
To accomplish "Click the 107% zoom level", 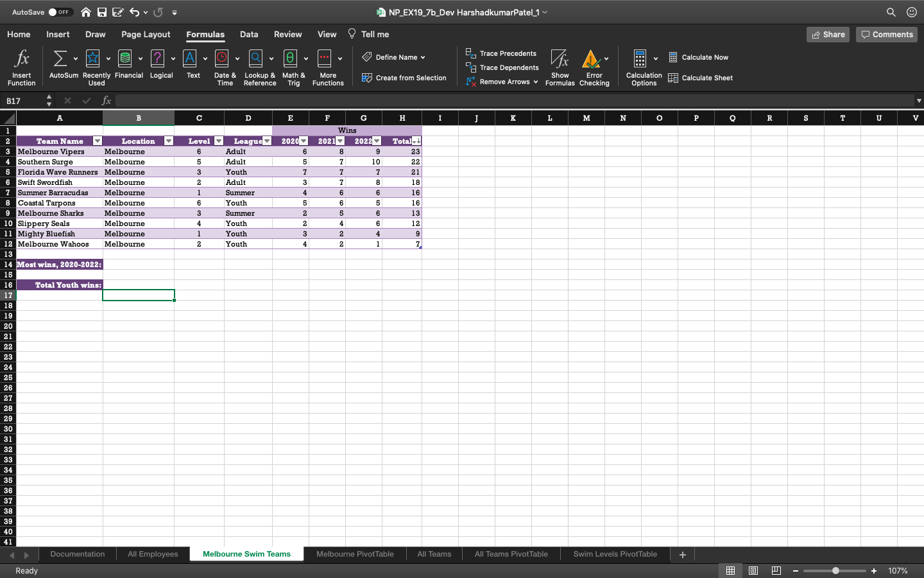I will click(x=898, y=571).
